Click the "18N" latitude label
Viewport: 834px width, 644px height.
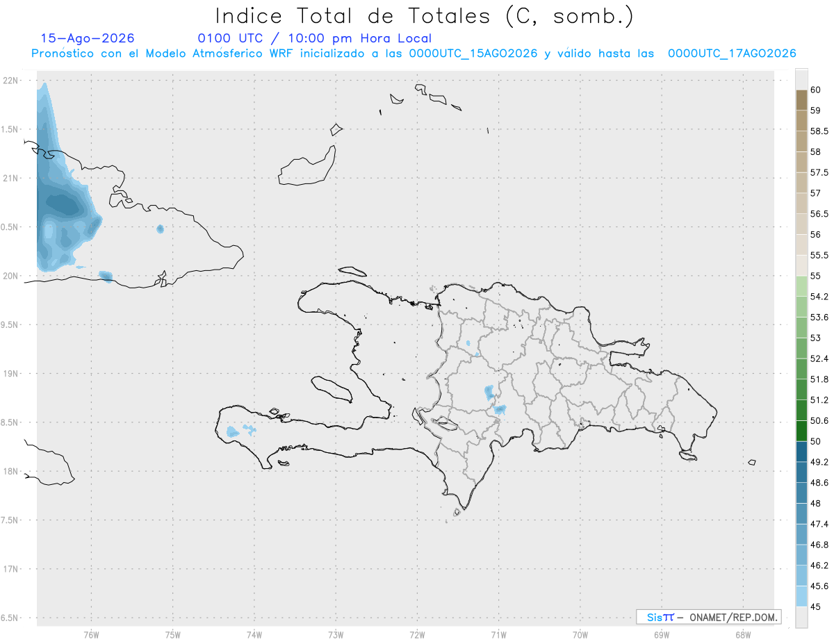pos(12,471)
